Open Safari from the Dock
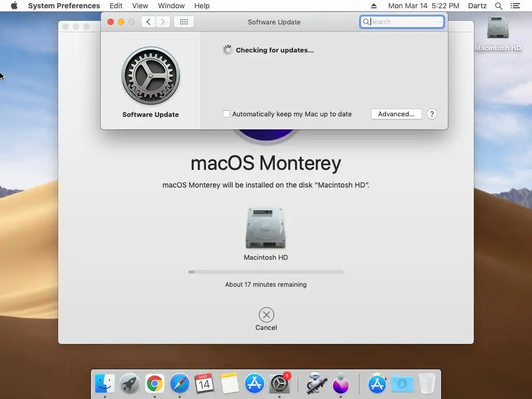 tap(179, 384)
